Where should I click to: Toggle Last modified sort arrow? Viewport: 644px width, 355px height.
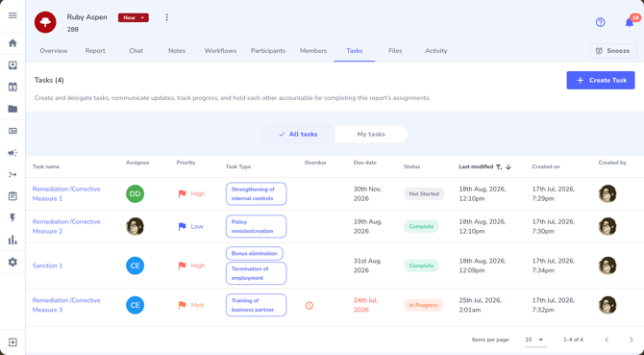coord(508,166)
